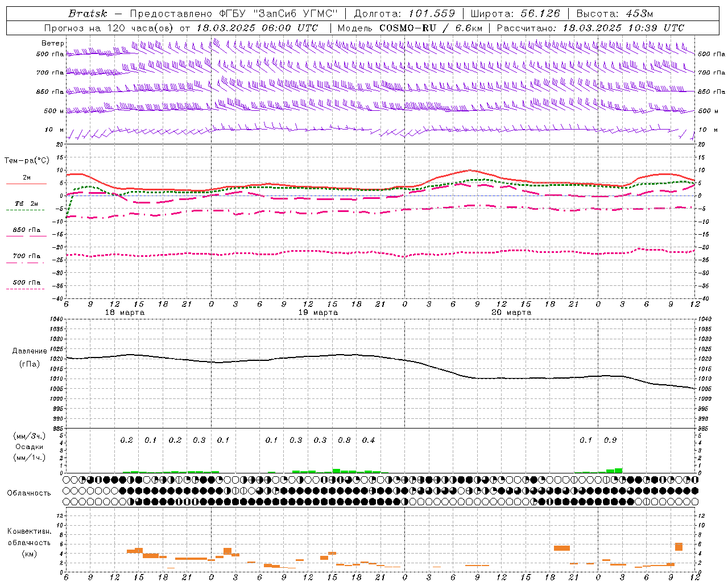Click the 'Высота: 453м' elevation value
This screenshot has height=582, width=728.
click(x=615, y=14)
